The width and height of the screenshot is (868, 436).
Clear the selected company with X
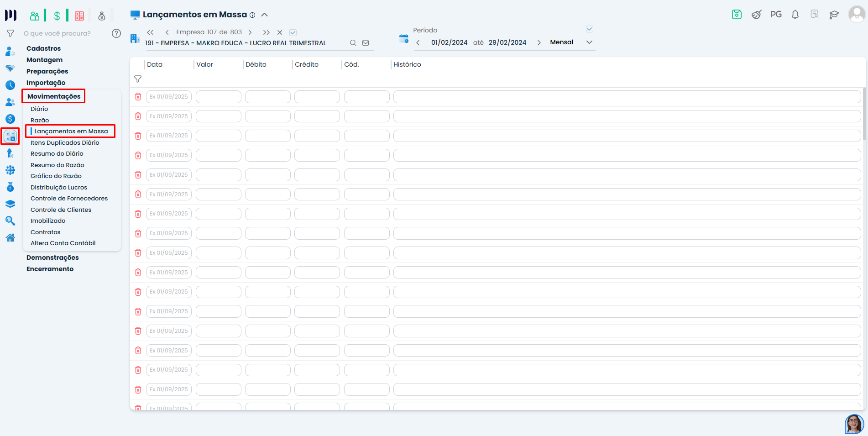(280, 32)
